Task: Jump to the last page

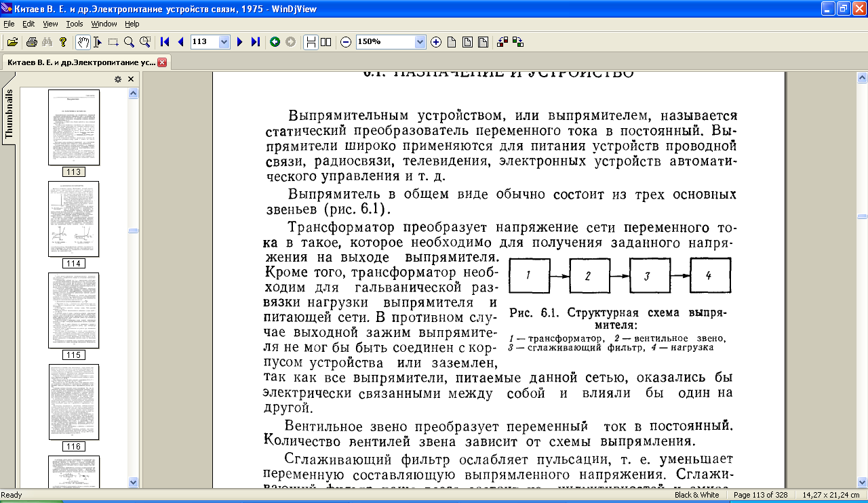Action: [x=255, y=42]
